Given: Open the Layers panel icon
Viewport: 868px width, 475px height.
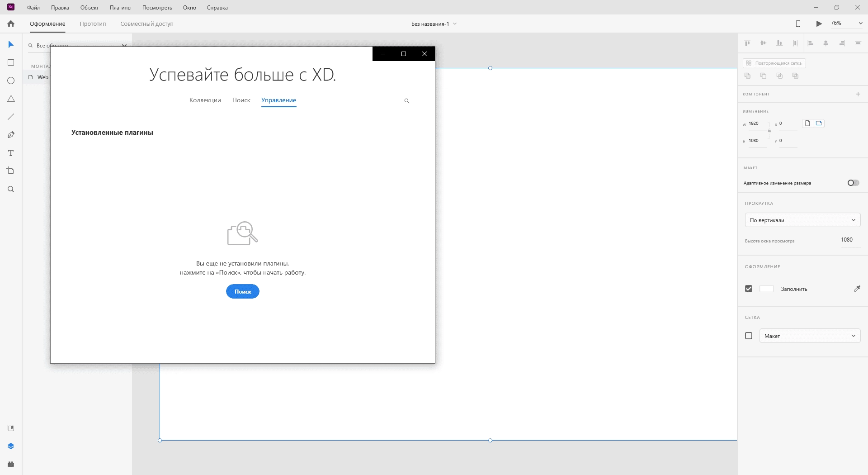Looking at the screenshot, I should 11,446.
